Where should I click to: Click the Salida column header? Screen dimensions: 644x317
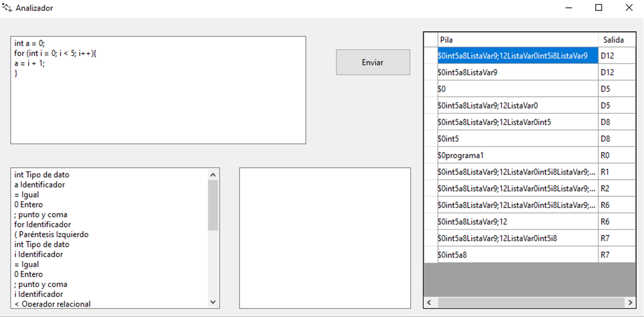(616, 39)
